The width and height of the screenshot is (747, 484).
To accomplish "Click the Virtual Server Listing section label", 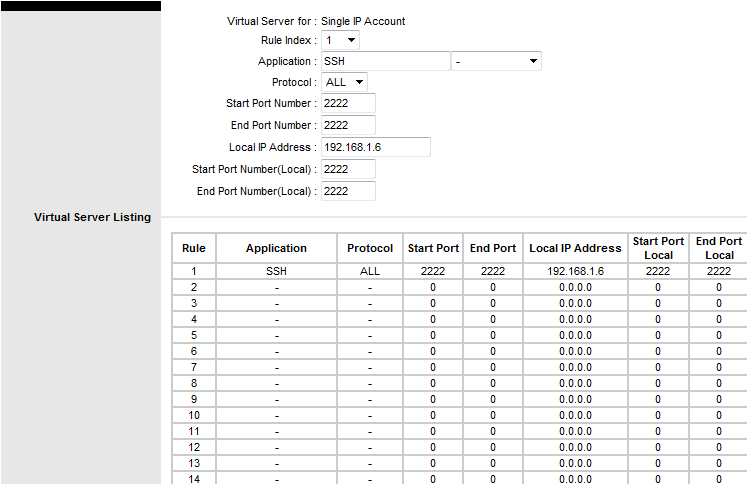I will 92,217.
